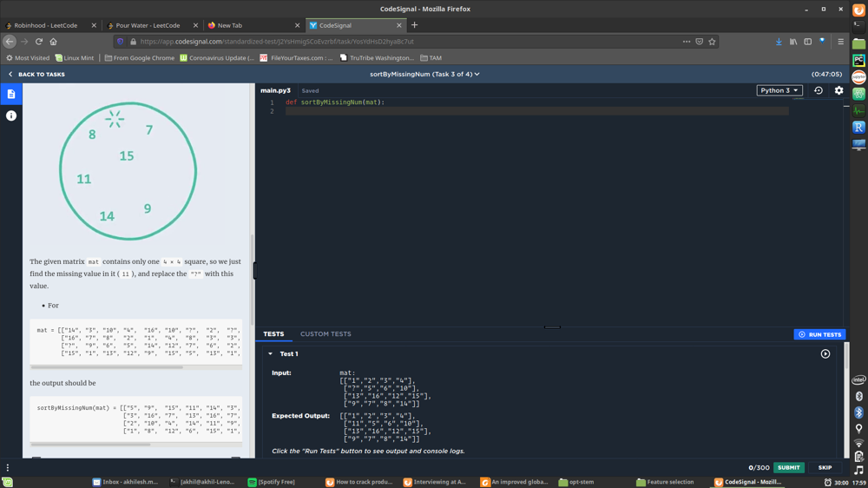Open a new browser tab with plus
This screenshot has width=868, height=488.
(415, 25)
